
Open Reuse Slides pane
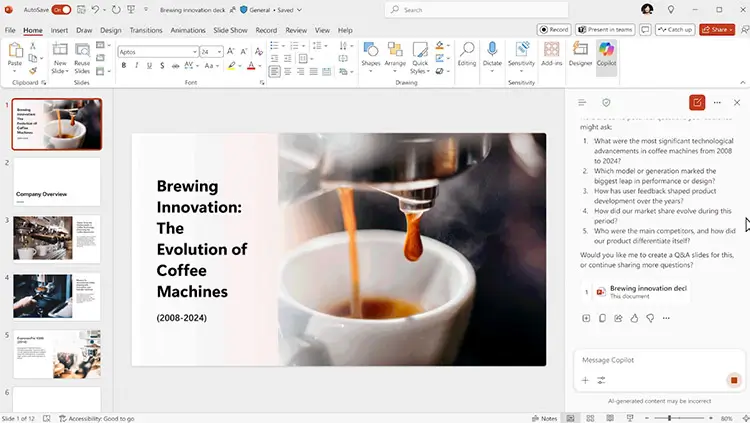coord(82,57)
